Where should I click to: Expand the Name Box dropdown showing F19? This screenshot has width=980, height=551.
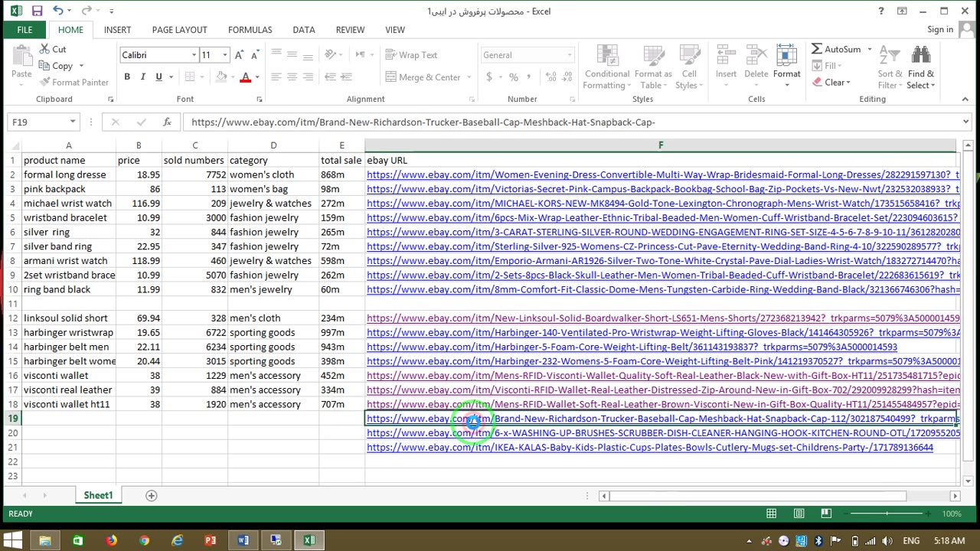[x=73, y=122]
